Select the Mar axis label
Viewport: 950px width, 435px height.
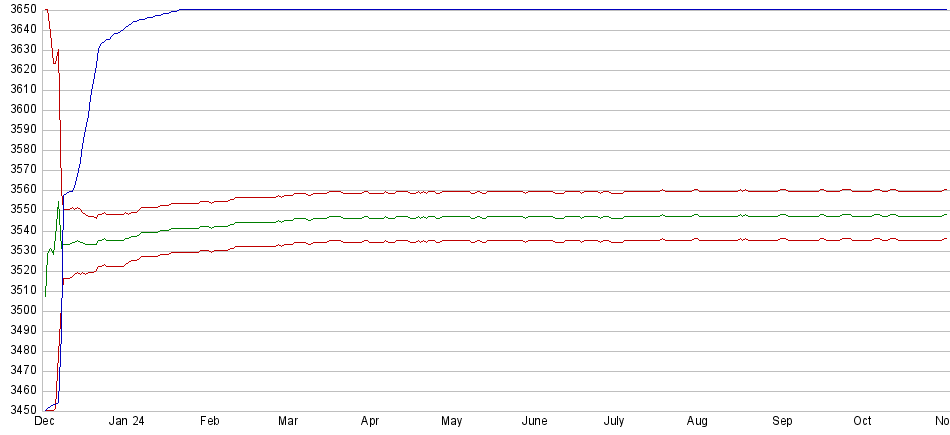(288, 421)
